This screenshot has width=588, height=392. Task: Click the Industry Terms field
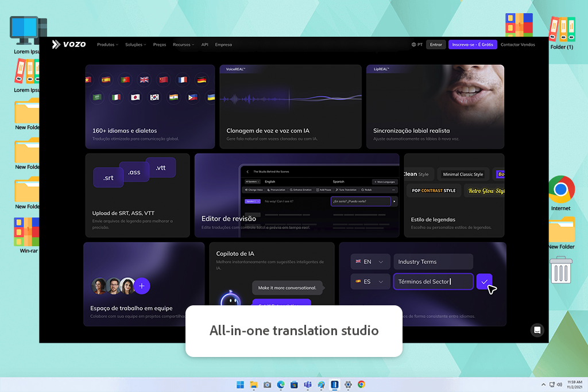pos(433,262)
